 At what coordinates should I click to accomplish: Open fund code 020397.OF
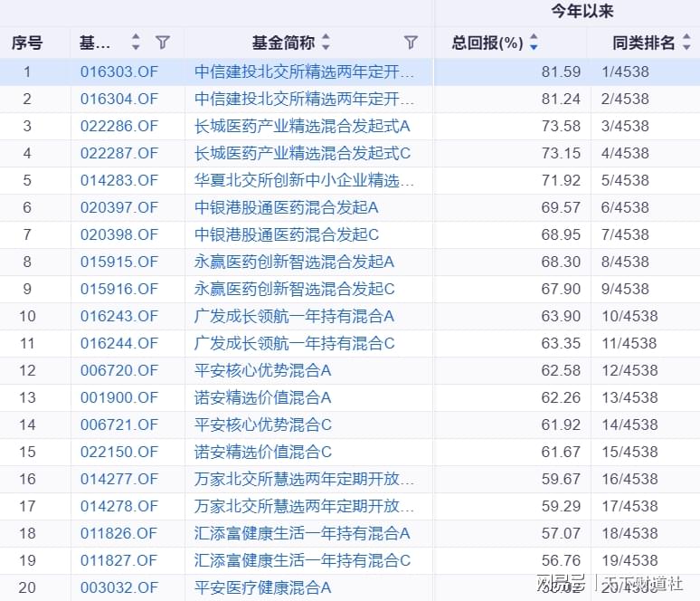pos(119,207)
